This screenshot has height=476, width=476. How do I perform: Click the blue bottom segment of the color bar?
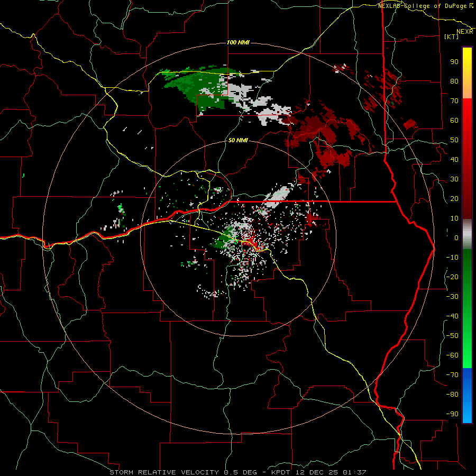pos(467,396)
